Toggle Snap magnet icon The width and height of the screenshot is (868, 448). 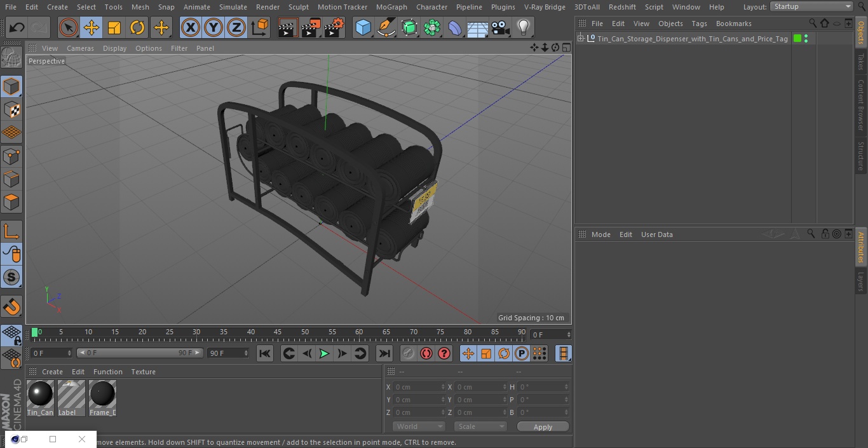point(11,307)
